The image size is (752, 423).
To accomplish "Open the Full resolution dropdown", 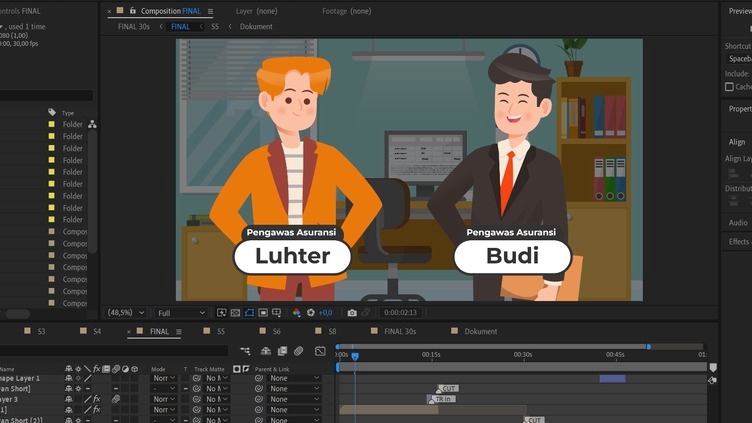I will click(181, 313).
